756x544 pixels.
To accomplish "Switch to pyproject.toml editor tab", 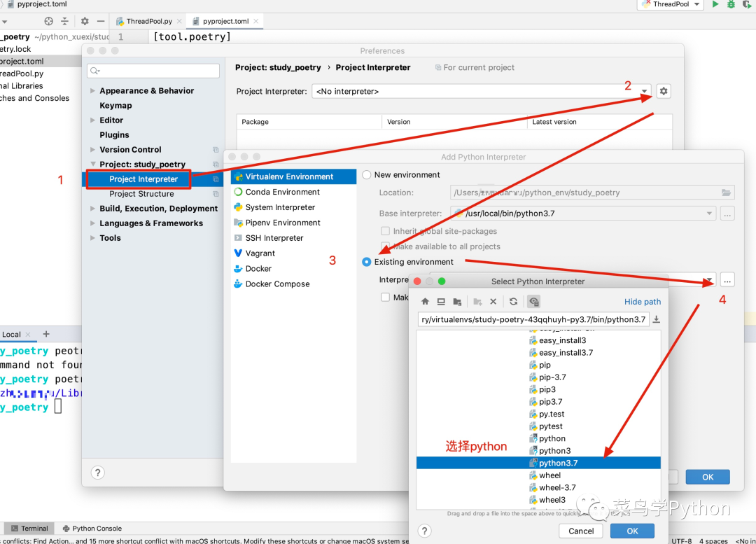I will click(225, 21).
